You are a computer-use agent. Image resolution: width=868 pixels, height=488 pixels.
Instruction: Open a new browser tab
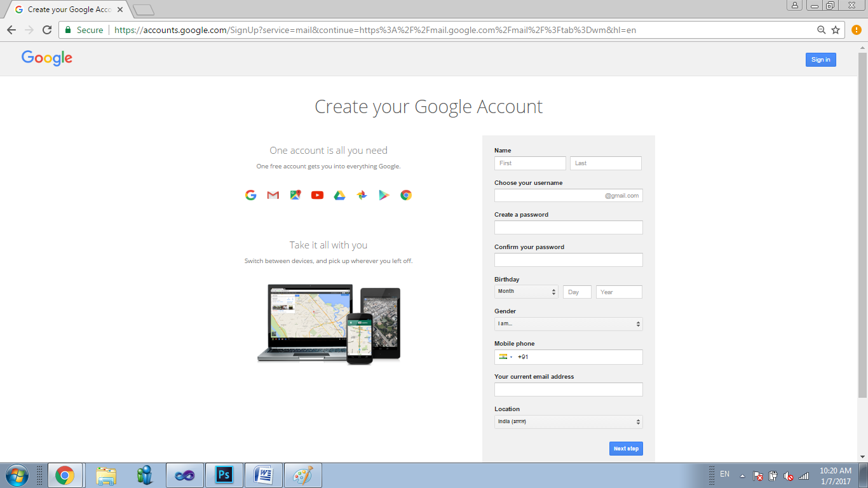click(x=143, y=10)
